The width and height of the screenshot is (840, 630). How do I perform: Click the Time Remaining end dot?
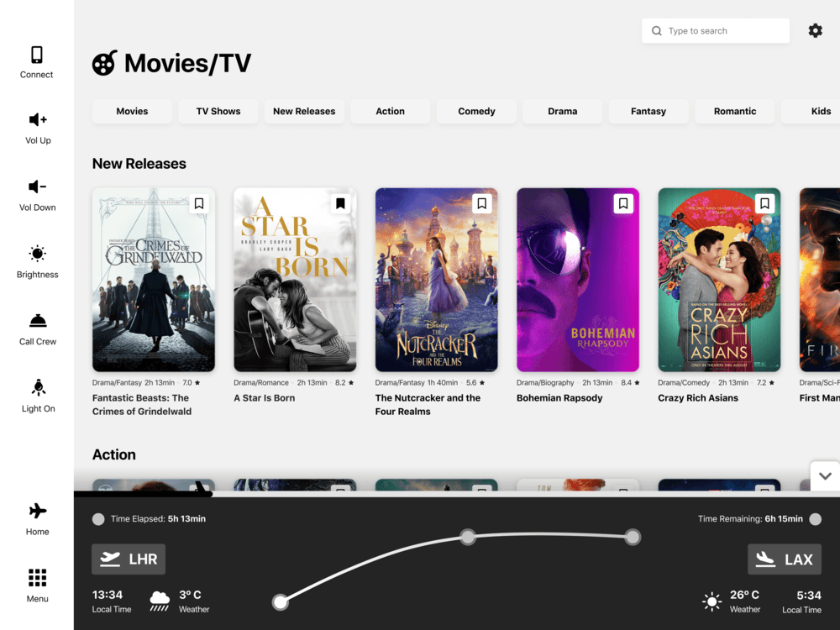tap(816, 519)
